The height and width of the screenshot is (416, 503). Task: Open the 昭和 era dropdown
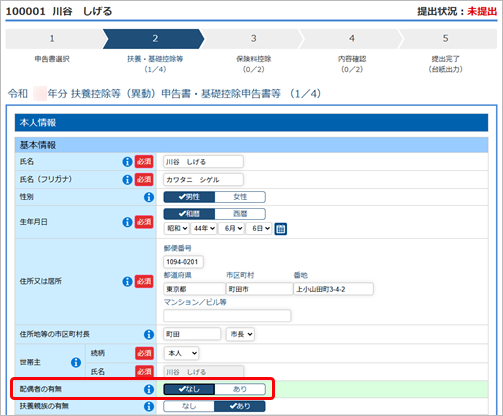point(177,228)
